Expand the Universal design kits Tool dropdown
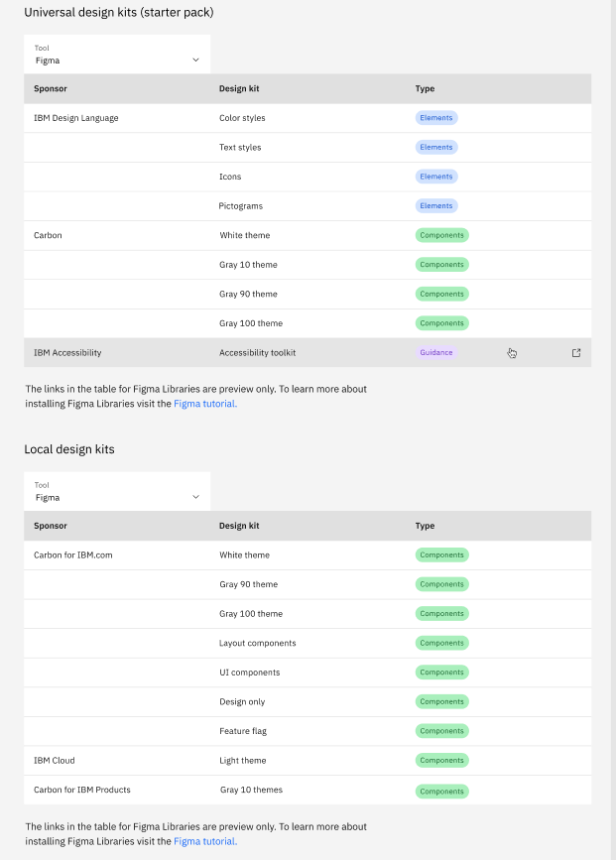The image size is (616, 860). point(117,55)
